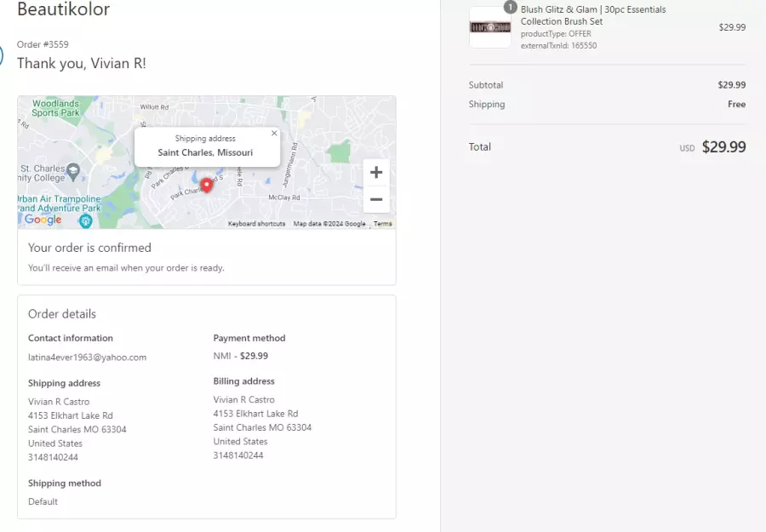Click the McClay Rd label on the map
Image resolution: width=766 pixels, height=532 pixels.
pos(284,197)
